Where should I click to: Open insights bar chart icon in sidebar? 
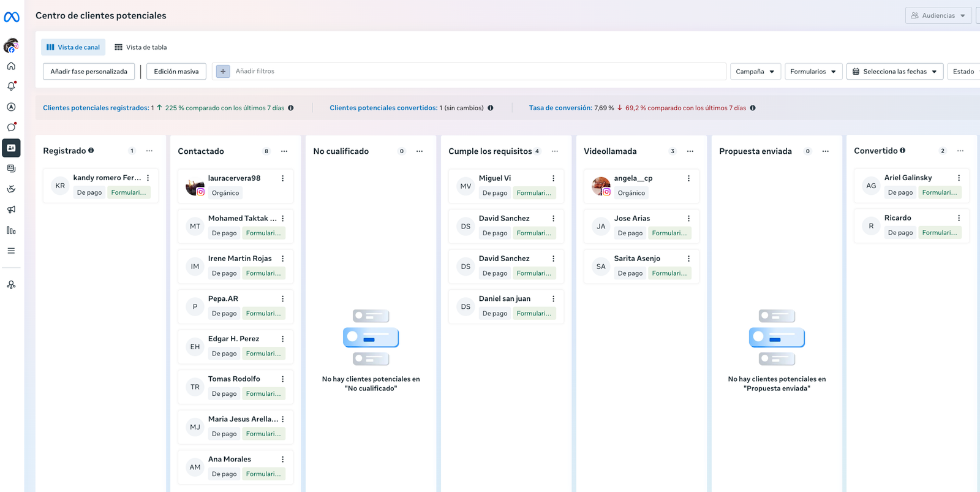pos(11,230)
